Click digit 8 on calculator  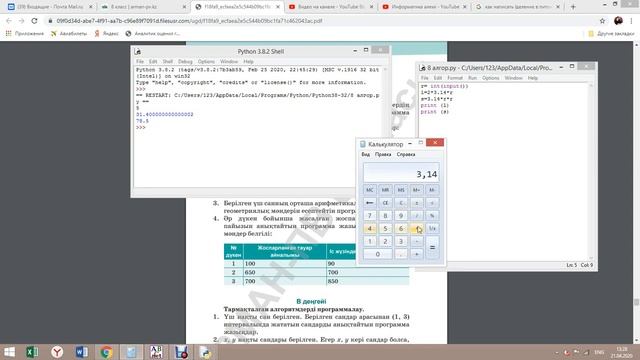tap(385, 216)
